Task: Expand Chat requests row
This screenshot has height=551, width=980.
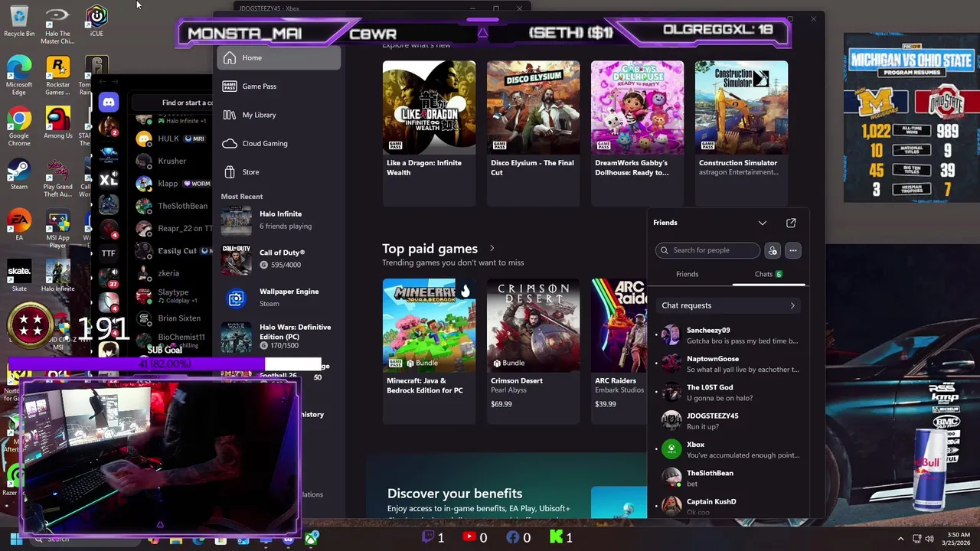Action: [x=728, y=305]
